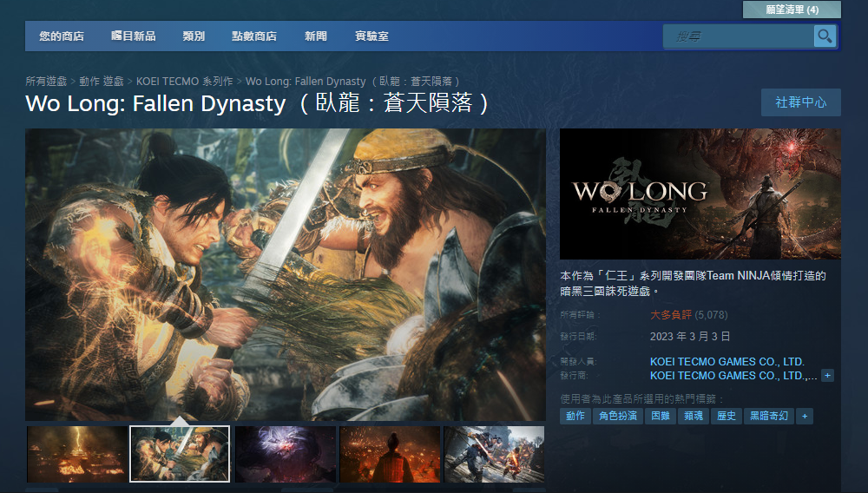
Task: Select the highlighted sword-fight thumbnail
Action: coord(180,454)
